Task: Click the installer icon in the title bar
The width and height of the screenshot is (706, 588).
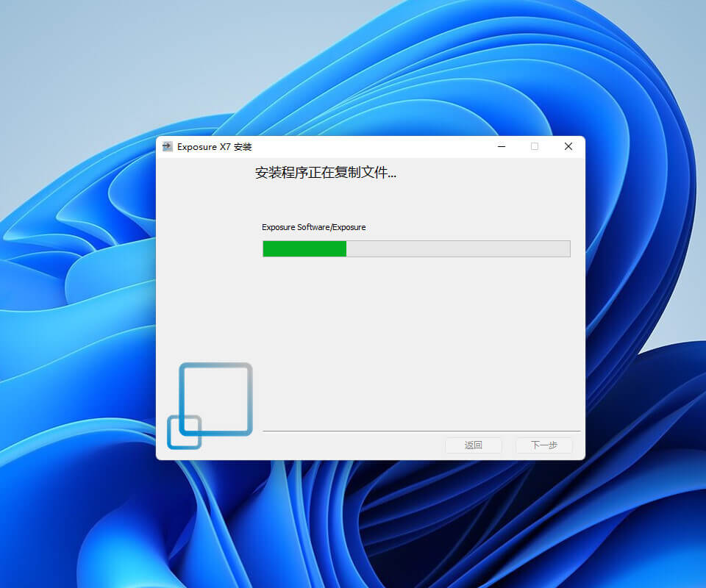Action: [168, 146]
